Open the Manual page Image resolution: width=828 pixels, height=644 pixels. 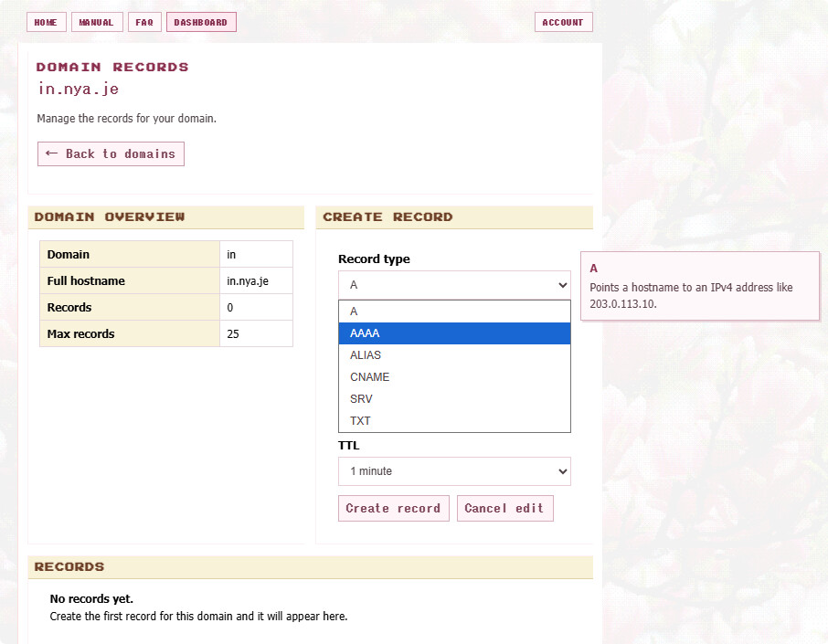(97, 22)
